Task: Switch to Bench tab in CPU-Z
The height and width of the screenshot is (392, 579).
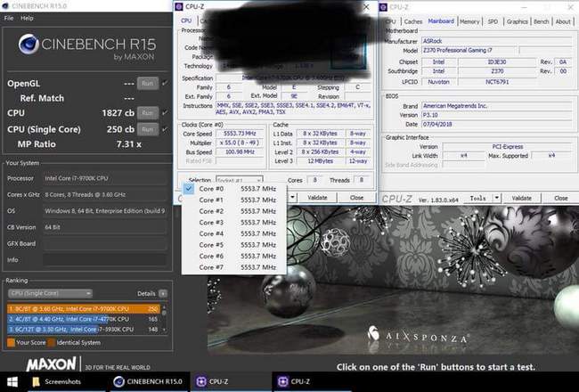Action: (541, 21)
